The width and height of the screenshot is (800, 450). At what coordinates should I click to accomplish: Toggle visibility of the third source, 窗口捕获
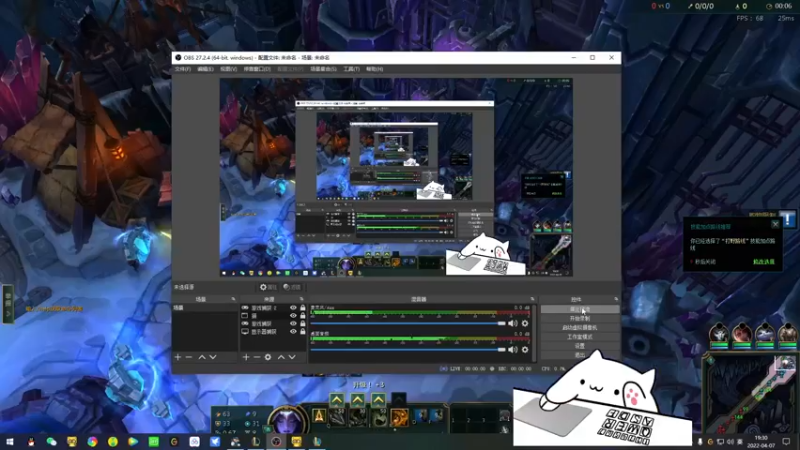[x=293, y=323]
